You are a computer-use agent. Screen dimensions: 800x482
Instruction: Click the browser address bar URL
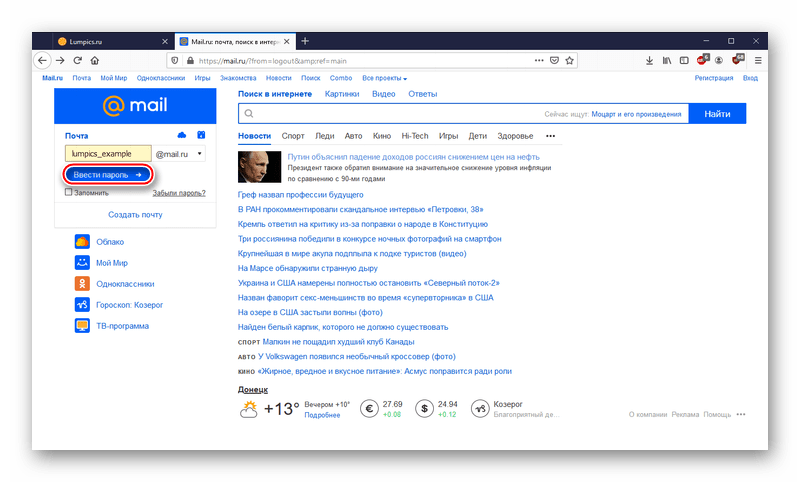(273, 61)
